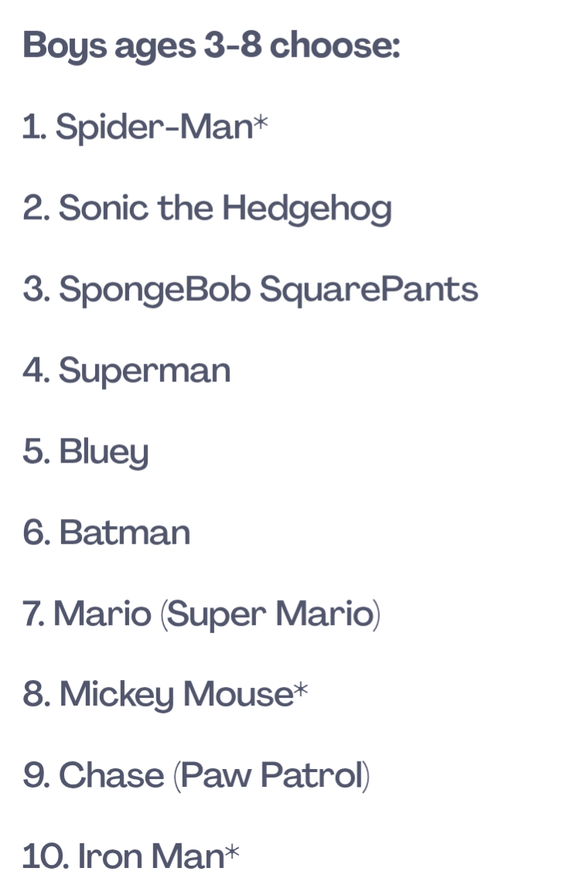Select the Spider-Man list entry
This screenshot has width=588, height=892.
(x=145, y=127)
